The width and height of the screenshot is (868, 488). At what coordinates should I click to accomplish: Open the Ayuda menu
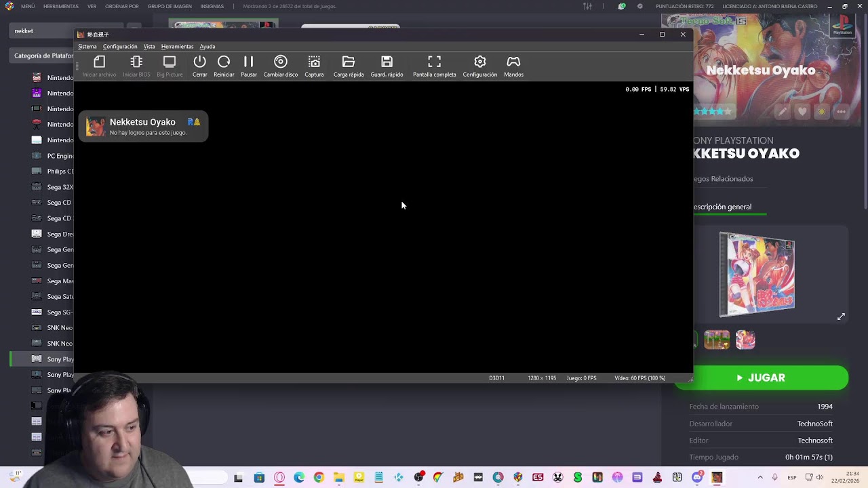208,47
